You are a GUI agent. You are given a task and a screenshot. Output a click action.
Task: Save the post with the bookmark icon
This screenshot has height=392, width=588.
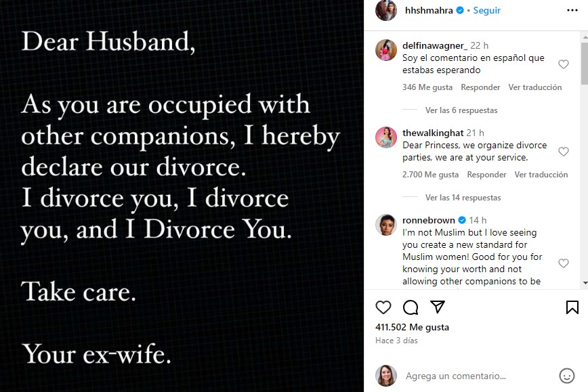(x=572, y=307)
